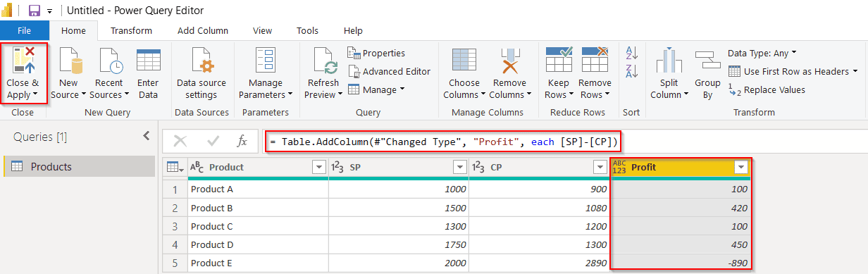This screenshot has height=274, width=868.
Task: Click the Remove Rows icon
Action: (x=595, y=61)
